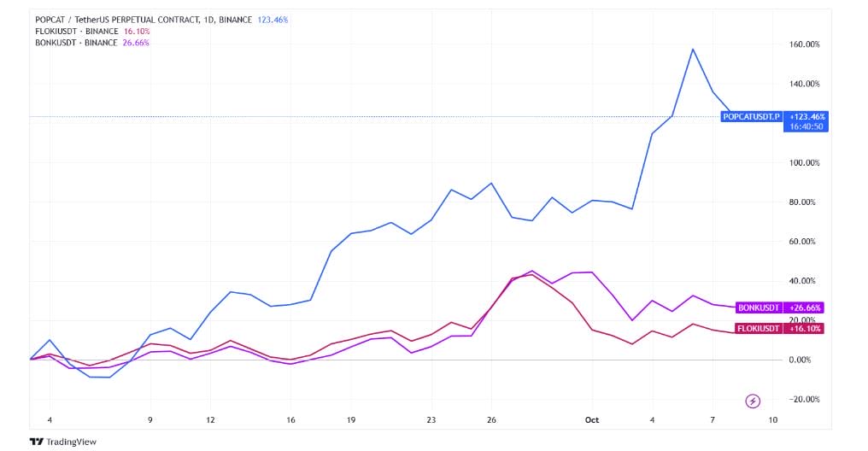
Task: Click the 16.10% value in the legend
Action: [137, 31]
